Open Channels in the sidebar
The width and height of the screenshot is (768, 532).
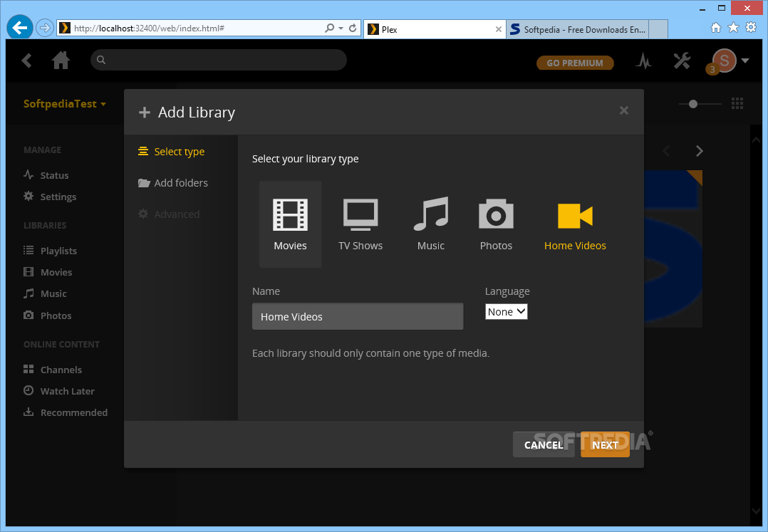53,370
